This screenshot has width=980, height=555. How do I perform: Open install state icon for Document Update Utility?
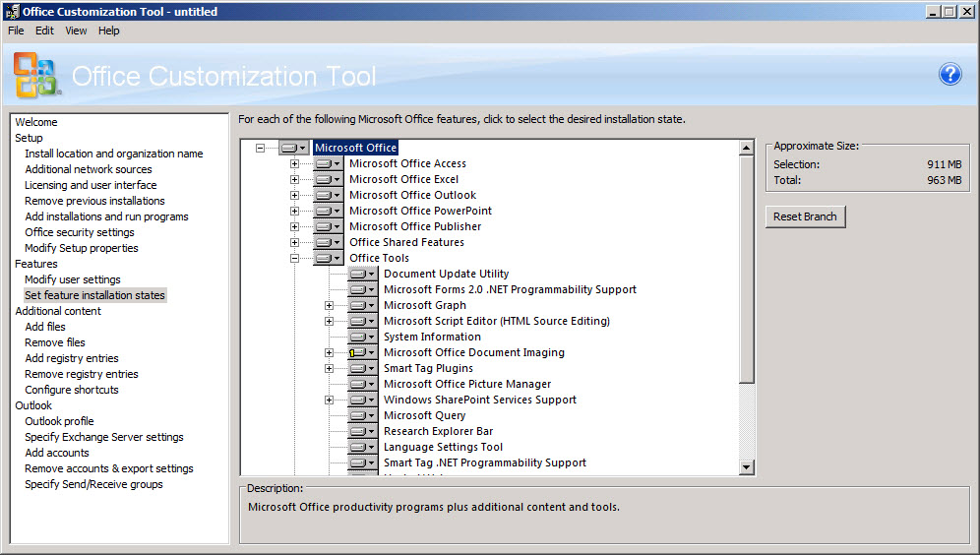click(x=362, y=274)
